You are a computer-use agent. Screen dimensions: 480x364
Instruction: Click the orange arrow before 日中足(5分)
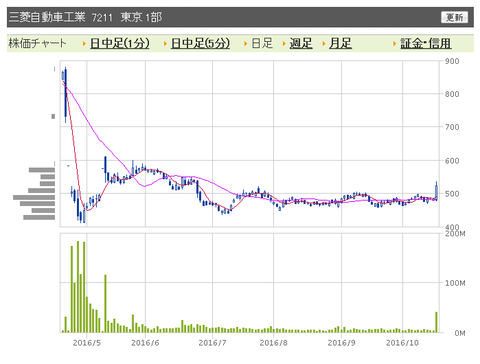click(165, 44)
